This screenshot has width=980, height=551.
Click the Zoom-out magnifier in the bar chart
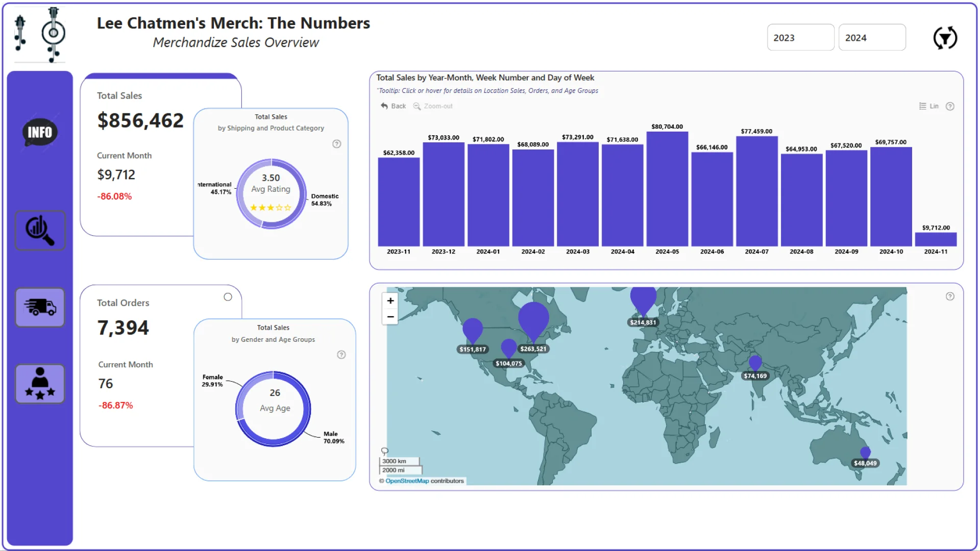pyautogui.click(x=433, y=106)
